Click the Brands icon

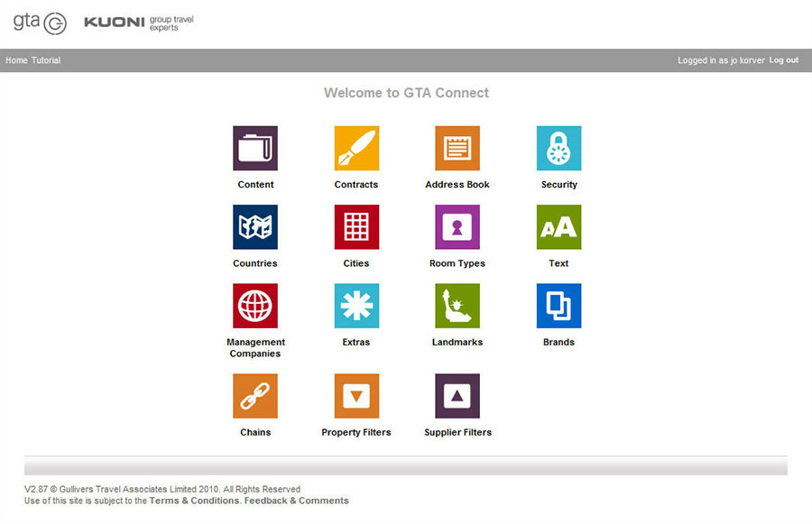558,307
